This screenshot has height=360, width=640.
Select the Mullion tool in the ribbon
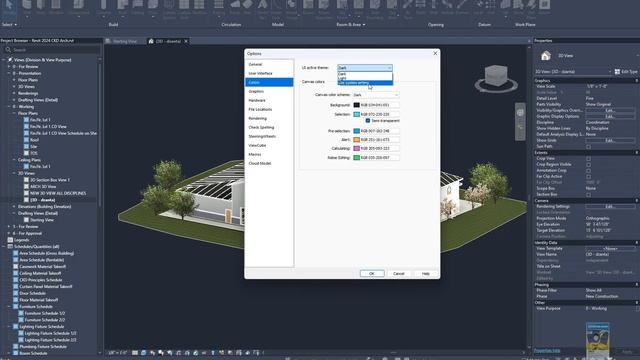coord(199,7)
